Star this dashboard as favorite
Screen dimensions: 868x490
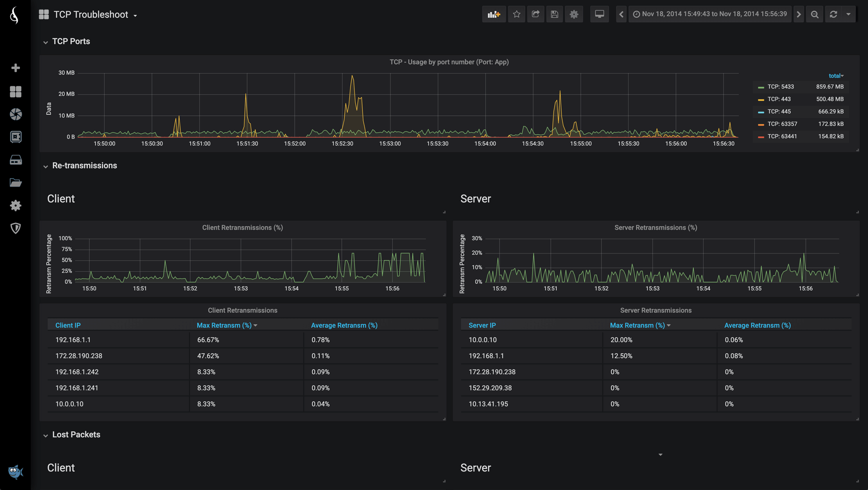pos(517,14)
